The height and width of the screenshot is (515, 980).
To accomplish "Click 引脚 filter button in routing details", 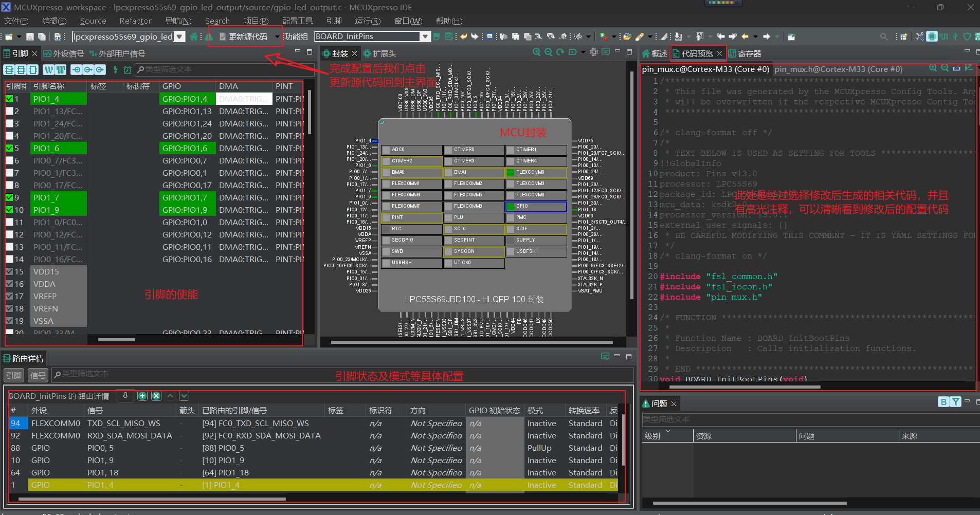I will [x=14, y=375].
